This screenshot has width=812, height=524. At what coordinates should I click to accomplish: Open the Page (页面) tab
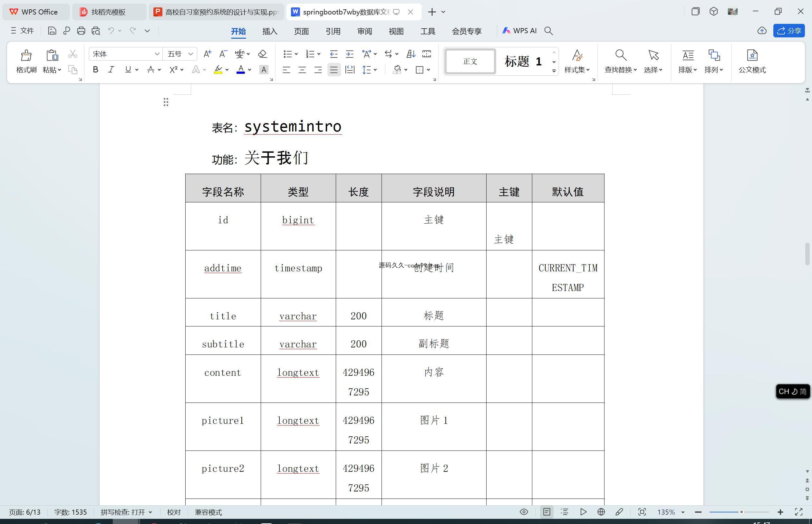point(301,31)
